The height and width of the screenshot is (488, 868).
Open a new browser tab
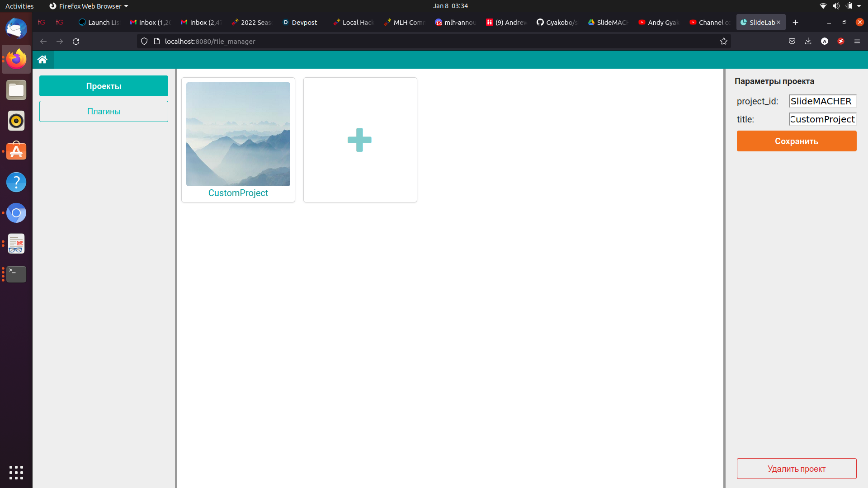796,22
